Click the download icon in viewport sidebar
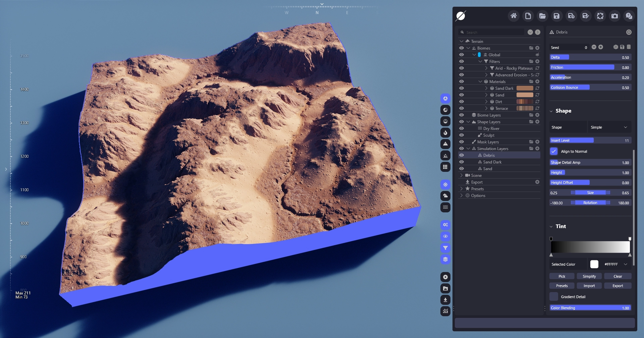This screenshot has height=338, width=644. pyautogui.click(x=445, y=300)
